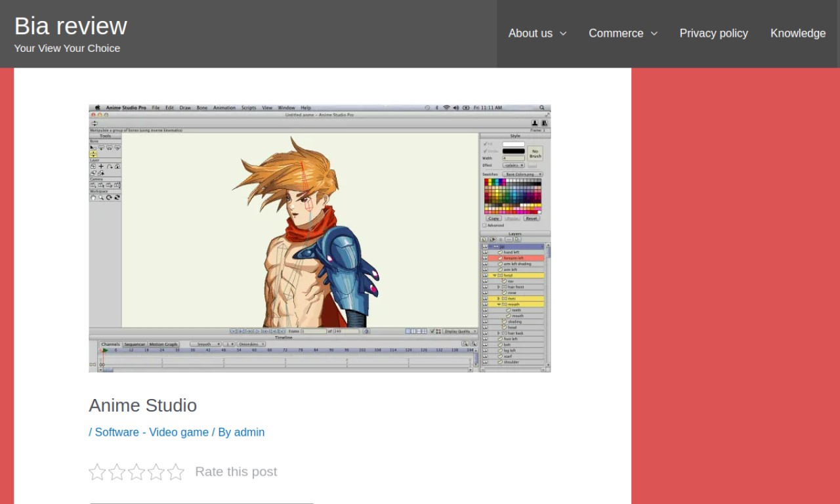The width and height of the screenshot is (840, 504).
Task: Switch to the Channels timeline tab
Action: [110, 345]
